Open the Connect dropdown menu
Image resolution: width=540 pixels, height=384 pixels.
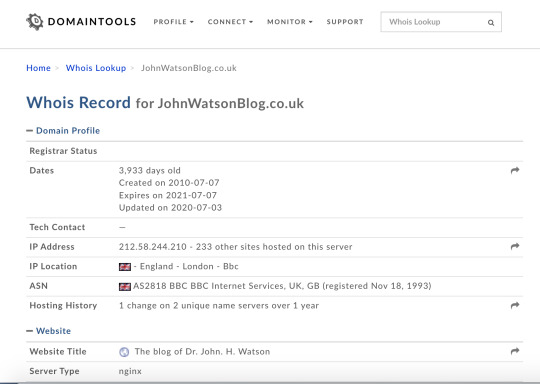pyautogui.click(x=230, y=22)
